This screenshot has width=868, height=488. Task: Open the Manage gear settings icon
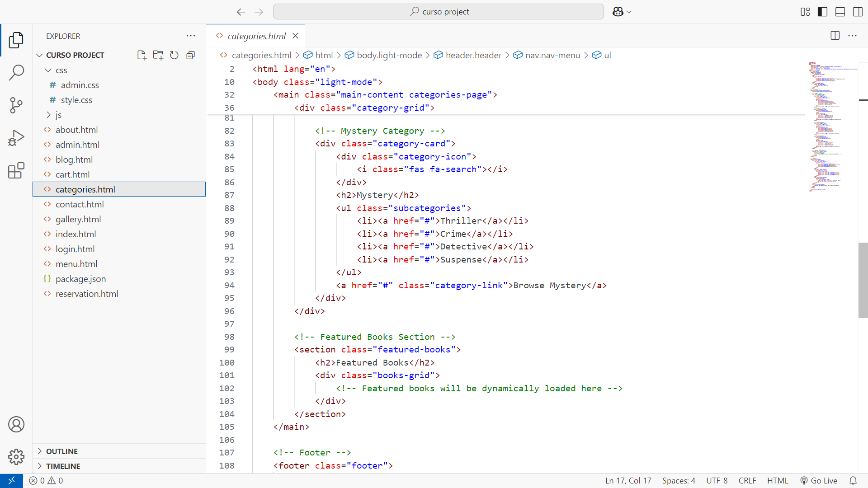tap(16, 457)
